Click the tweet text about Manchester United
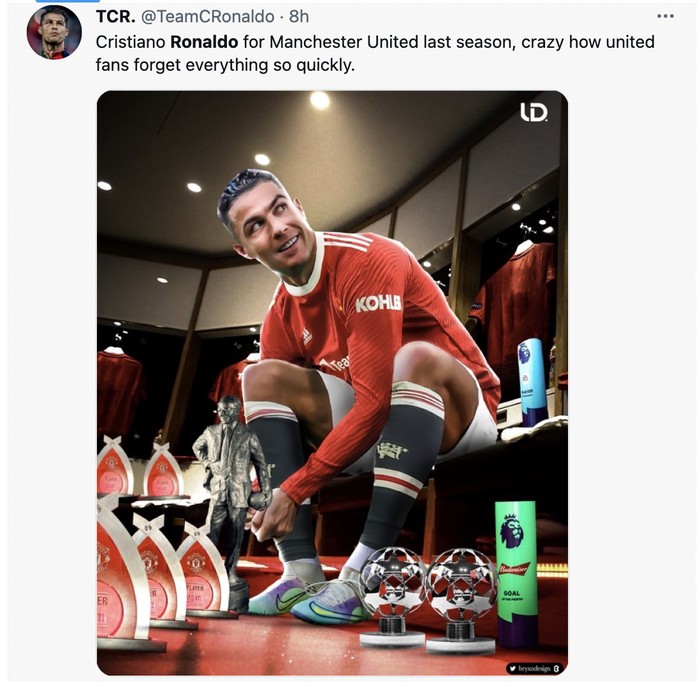This screenshot has width=700, height=682. pyautogui.click(x=375, y=54)
